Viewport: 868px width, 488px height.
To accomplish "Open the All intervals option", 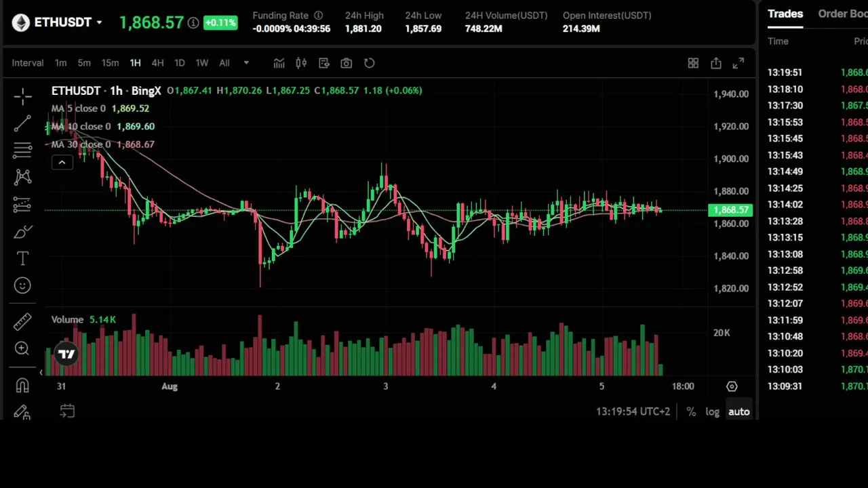I will [224, 63].
